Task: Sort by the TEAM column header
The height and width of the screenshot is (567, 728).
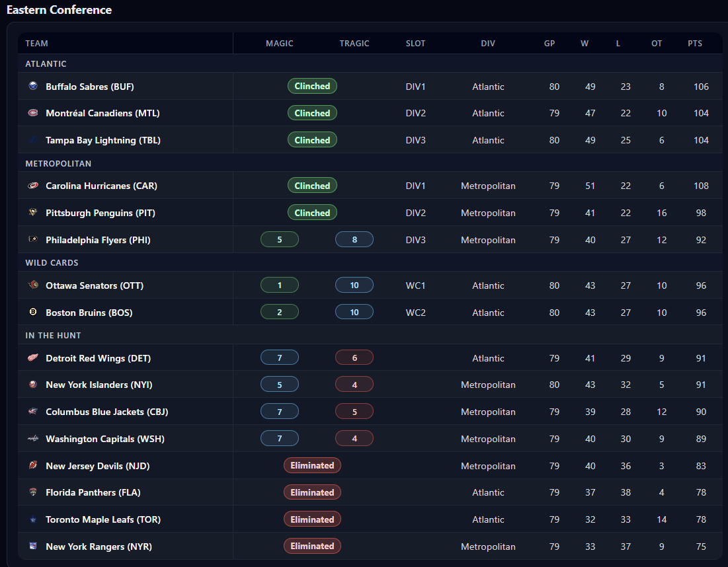Action: pyautogui.click(x=36, y=43)
